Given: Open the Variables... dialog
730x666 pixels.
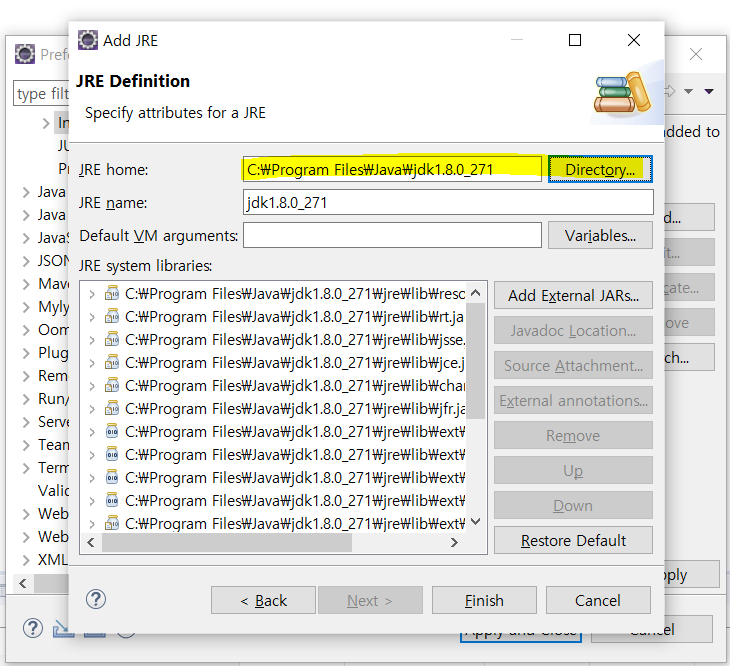Looking at the screenshot, I should pos(600,235).
